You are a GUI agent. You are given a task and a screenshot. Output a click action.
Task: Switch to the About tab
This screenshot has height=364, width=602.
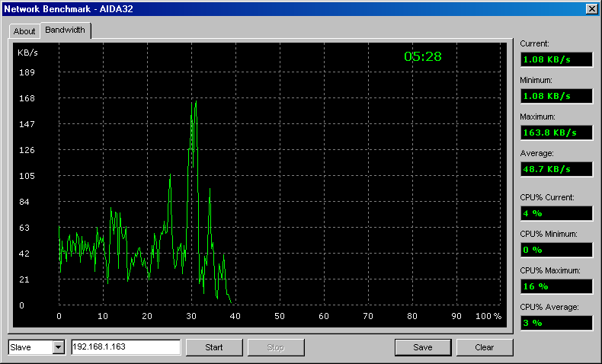[x=24, y=31]
